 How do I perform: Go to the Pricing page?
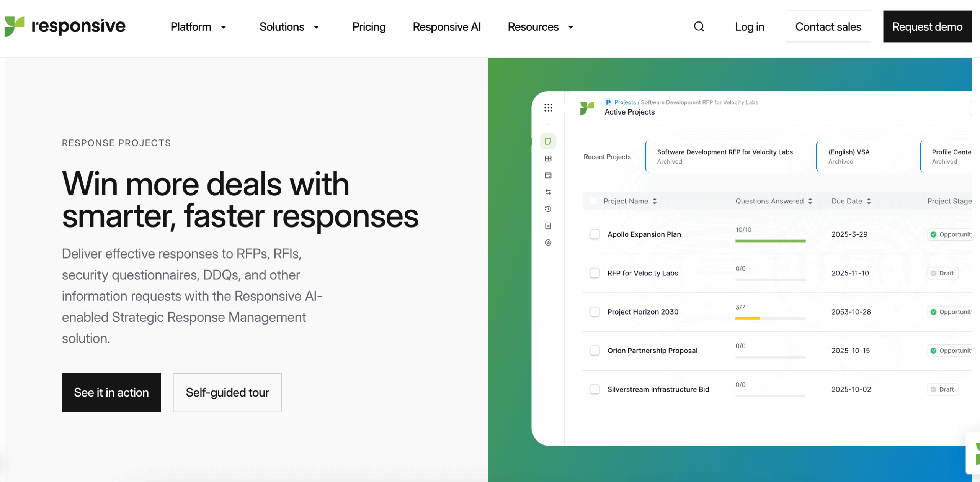(x=369, y=27)
